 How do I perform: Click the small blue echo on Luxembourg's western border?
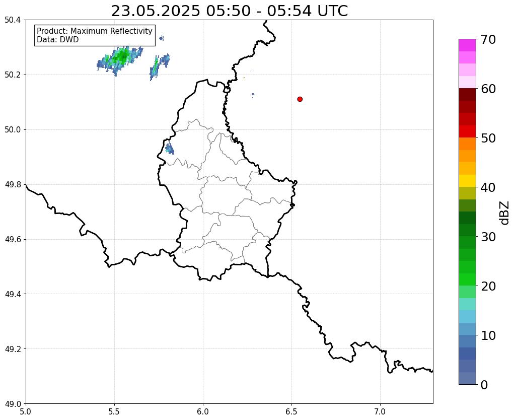tap(170, 149)
